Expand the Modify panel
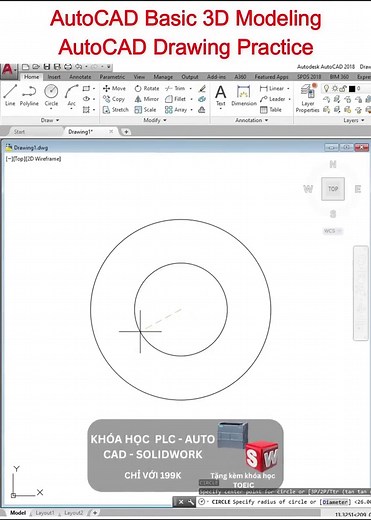The height and width of the screenshot is (520, 371). [155, 120]
